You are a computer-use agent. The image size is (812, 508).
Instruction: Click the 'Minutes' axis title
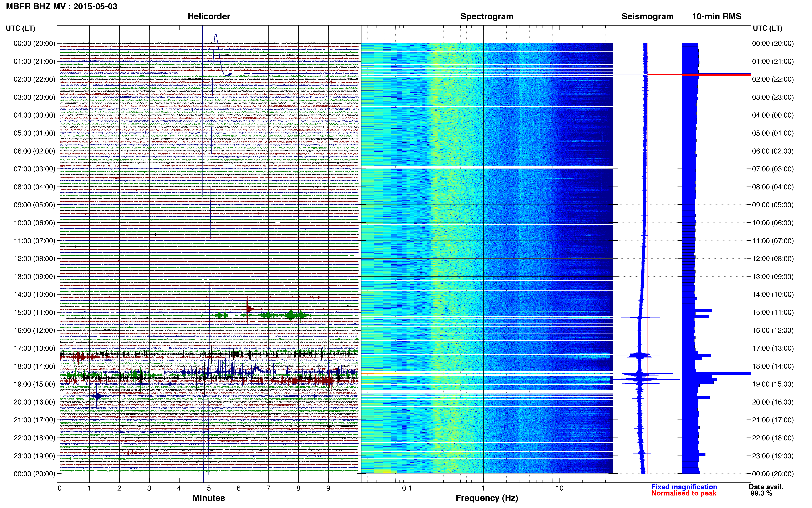tap(209, 498)
